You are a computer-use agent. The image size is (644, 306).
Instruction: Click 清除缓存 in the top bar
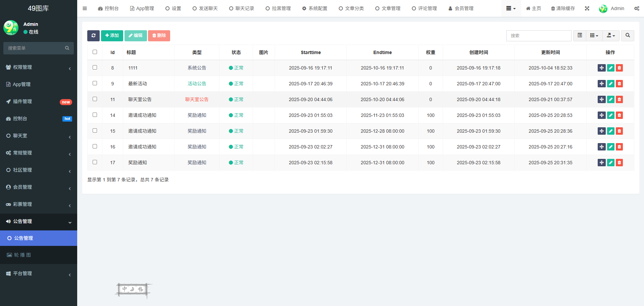(563, 8)
